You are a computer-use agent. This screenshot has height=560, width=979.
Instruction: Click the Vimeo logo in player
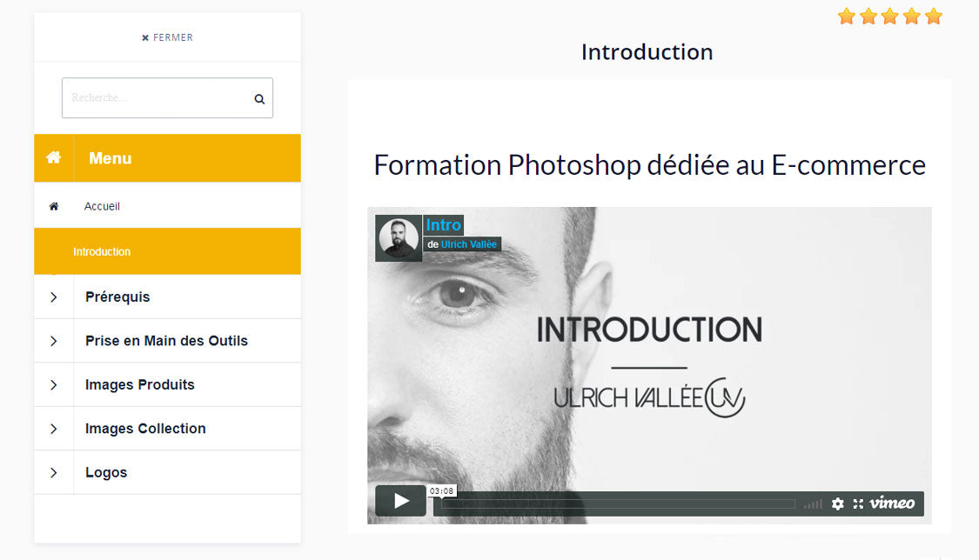tap(892, 503)
